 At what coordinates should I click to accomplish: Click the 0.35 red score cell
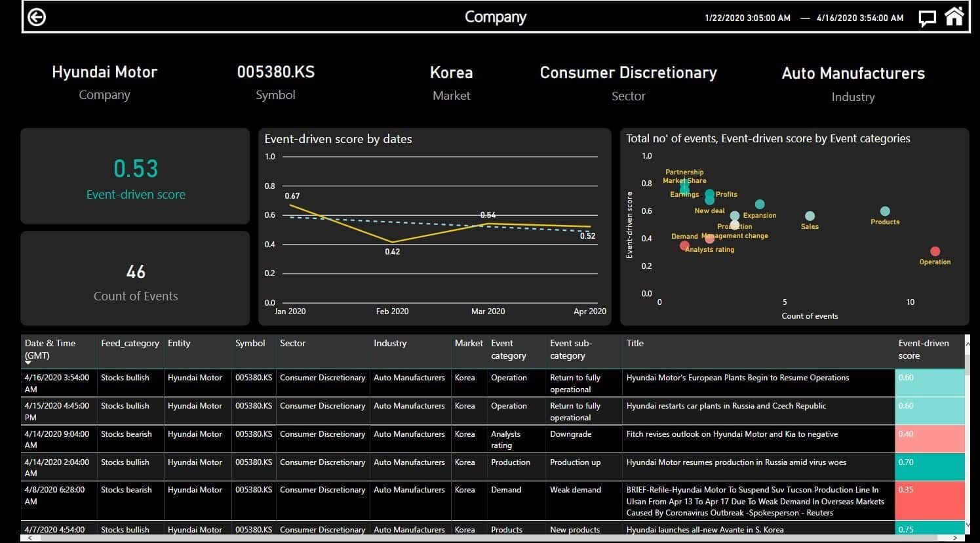point(930,501)
